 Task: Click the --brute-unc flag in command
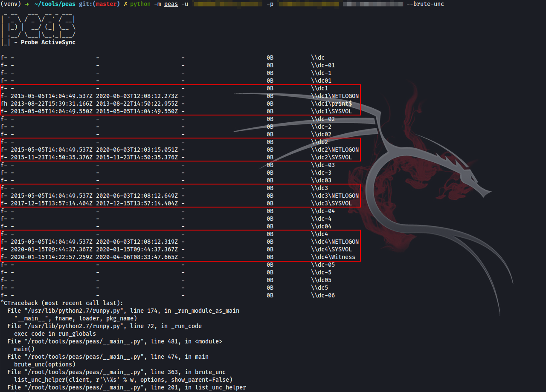(x=425, y=4)
